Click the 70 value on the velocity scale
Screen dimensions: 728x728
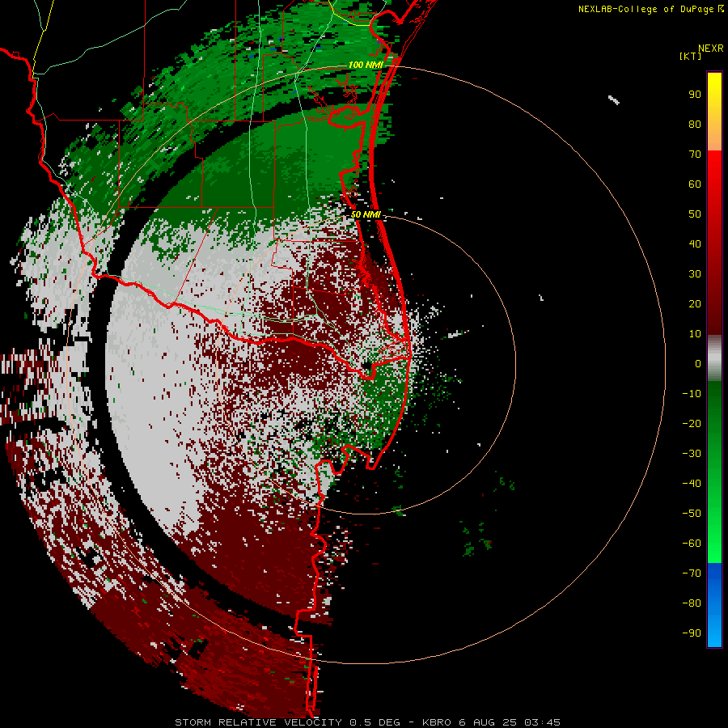click(x=695, y=154)
